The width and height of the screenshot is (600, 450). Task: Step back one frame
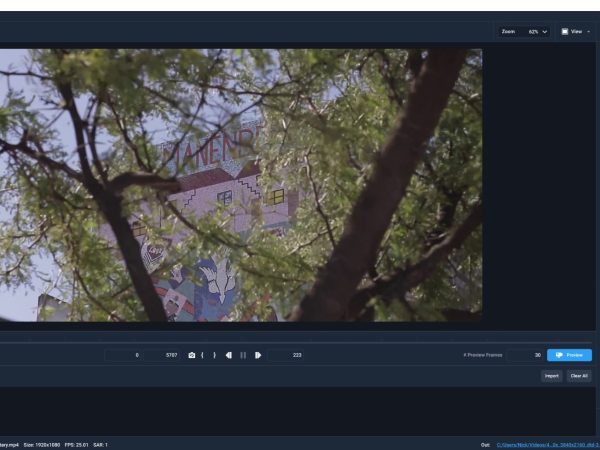[x=228, y=355]
